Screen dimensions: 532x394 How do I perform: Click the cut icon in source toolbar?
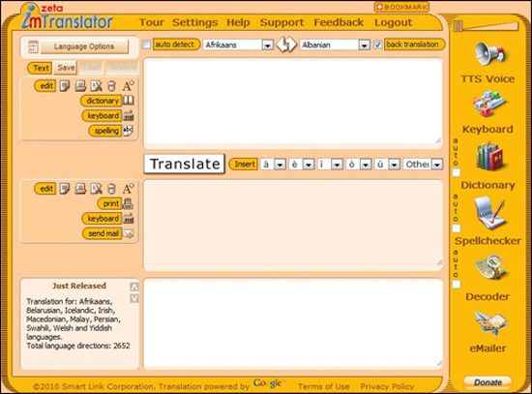click(96, 85)
